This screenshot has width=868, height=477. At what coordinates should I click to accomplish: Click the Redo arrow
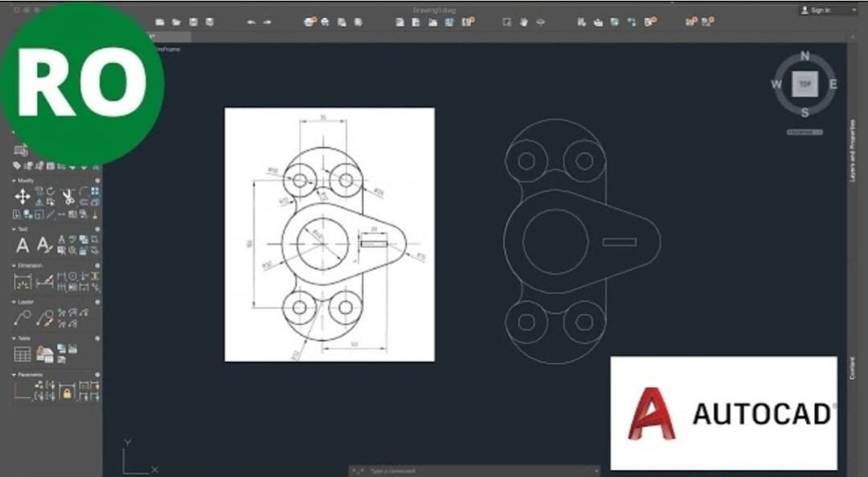pyautogui.click(x=267, y=21)
